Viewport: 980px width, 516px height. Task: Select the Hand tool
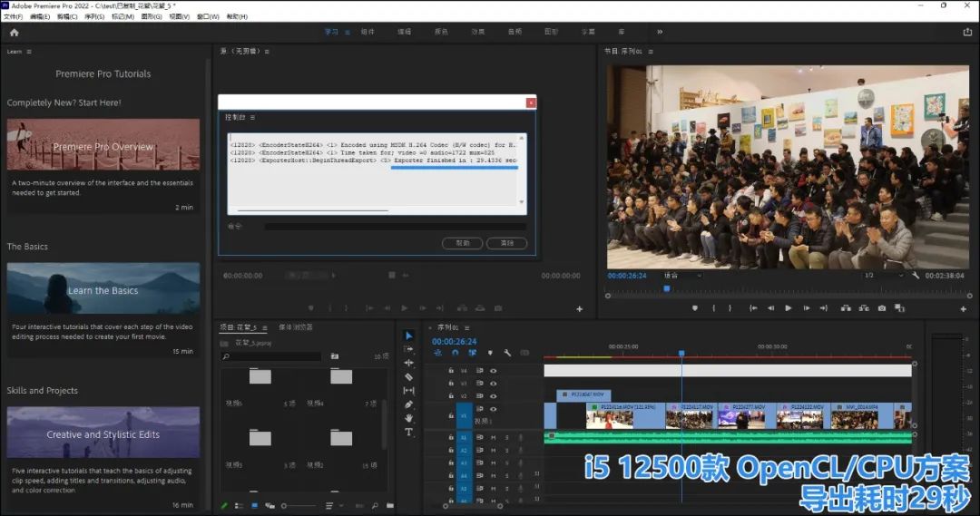tap(408, 418)
